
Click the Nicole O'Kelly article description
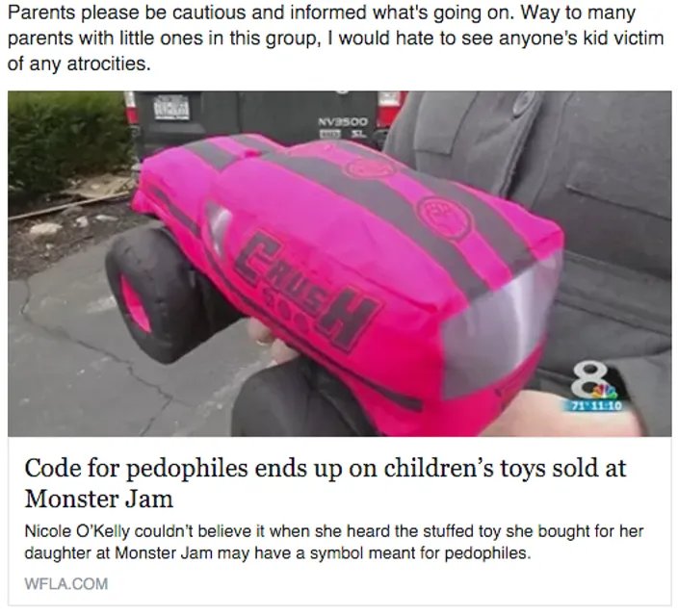(x=334, y=542)
